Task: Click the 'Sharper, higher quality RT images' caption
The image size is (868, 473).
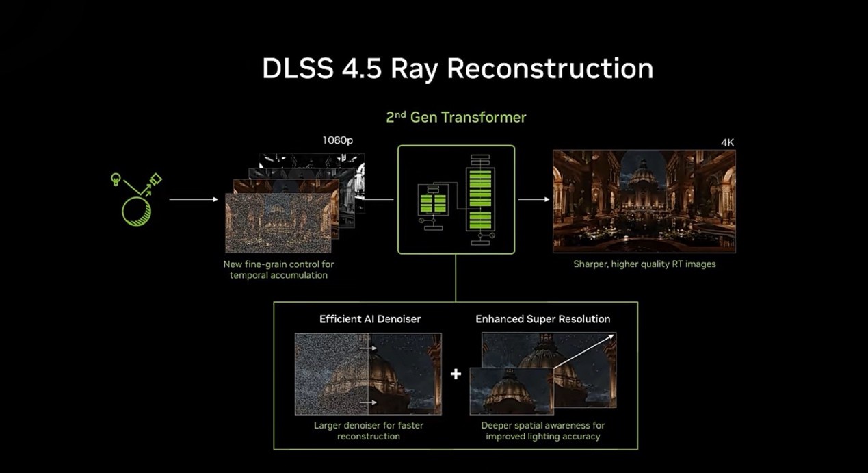Action: click(644, 264)
